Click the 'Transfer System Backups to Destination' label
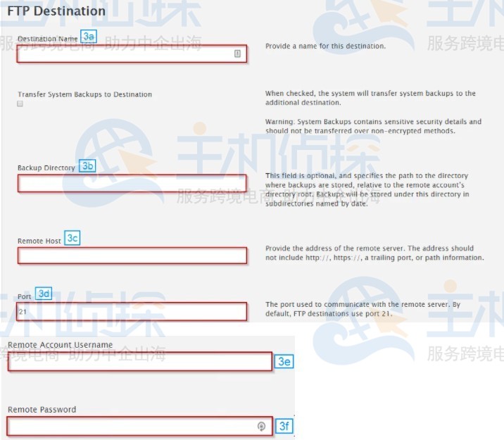 tap(85, 94)
